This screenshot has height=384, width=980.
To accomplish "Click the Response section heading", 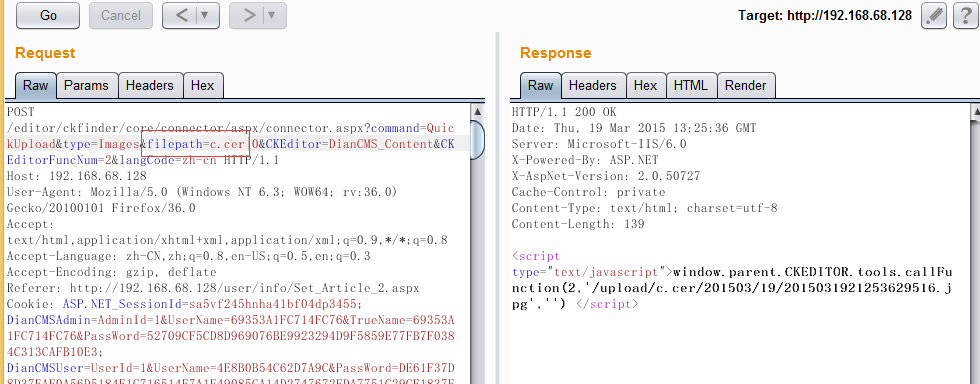I will click(x=556, y=53).
